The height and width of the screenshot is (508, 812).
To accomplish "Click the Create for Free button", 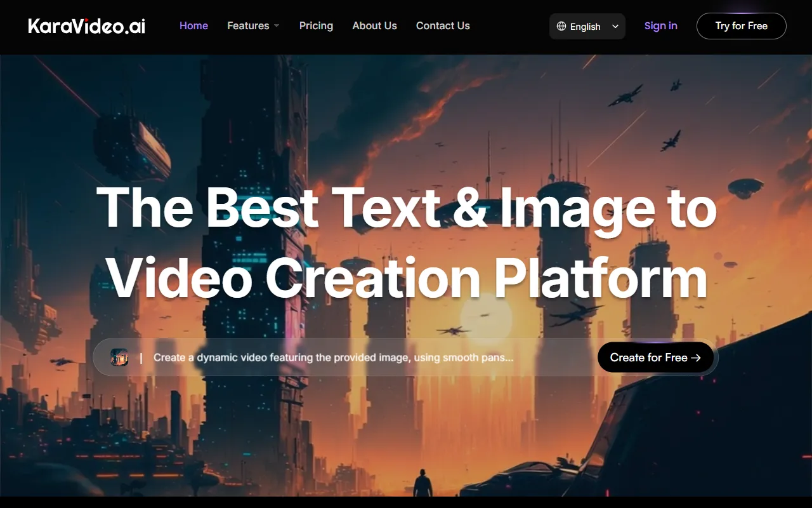I will [655, 358].
